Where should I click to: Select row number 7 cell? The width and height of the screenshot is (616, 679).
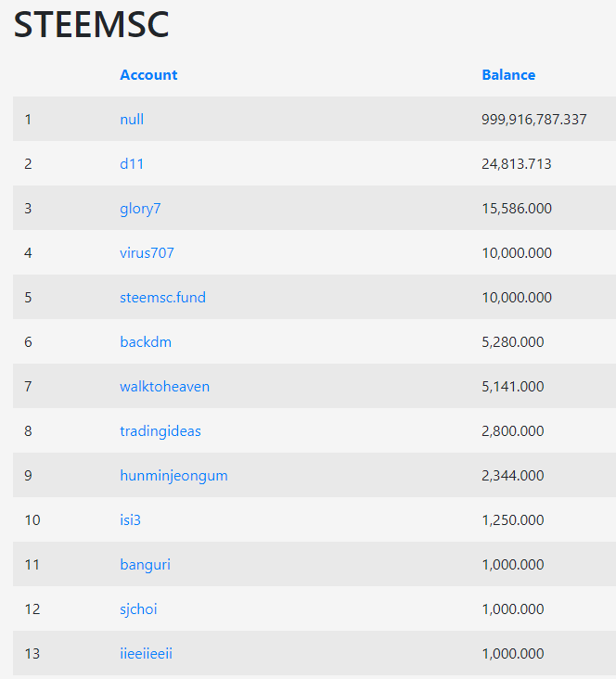[28, 386]
